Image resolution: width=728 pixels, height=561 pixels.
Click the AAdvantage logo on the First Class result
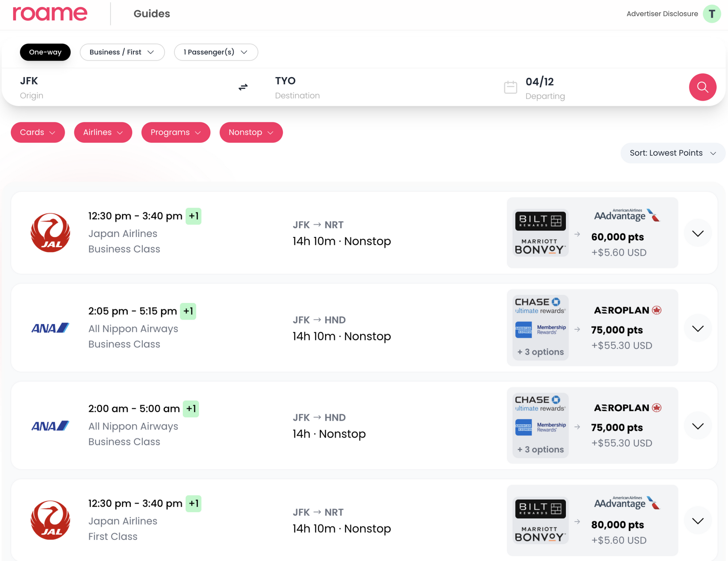pyautogui.click(x=627, y=503)
